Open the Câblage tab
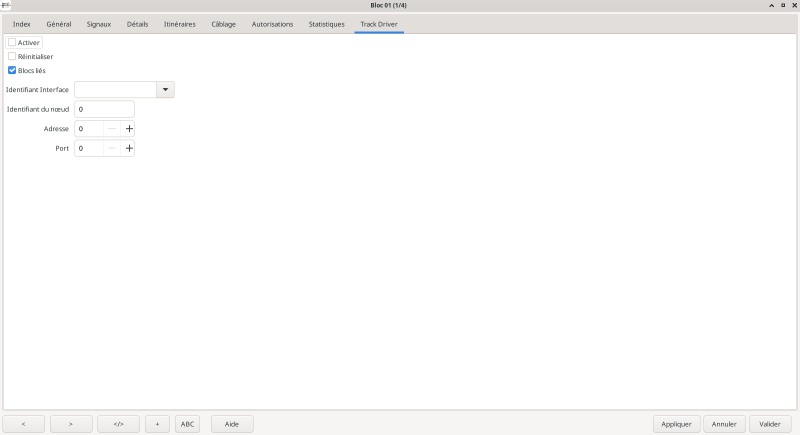The image size is (800, 435). point(223,24)
